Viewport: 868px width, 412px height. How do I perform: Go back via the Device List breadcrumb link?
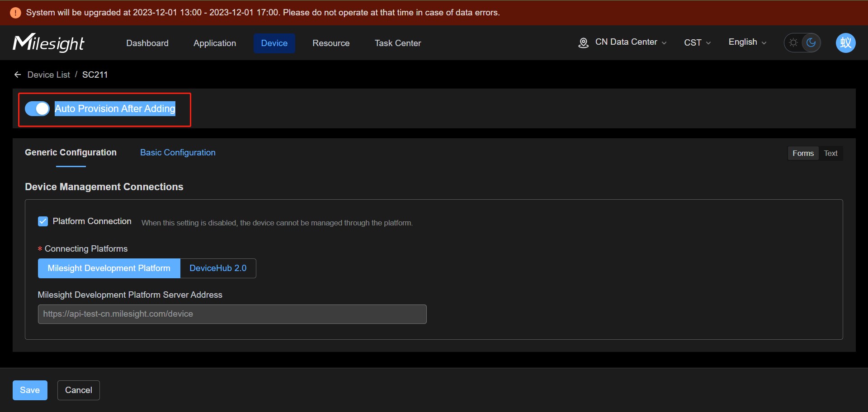pyautogui.click(x=49, y=75)
